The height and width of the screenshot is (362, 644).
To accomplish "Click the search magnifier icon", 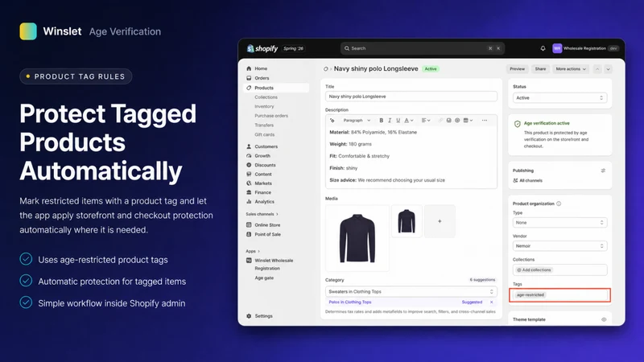I will click(x=347, y=48).
